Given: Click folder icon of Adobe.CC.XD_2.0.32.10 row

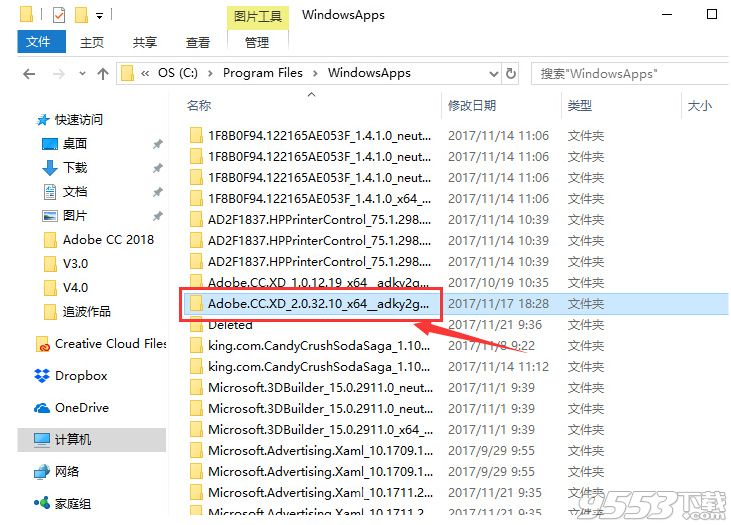Looking at the screenshot, I should [x=196, y=304].
